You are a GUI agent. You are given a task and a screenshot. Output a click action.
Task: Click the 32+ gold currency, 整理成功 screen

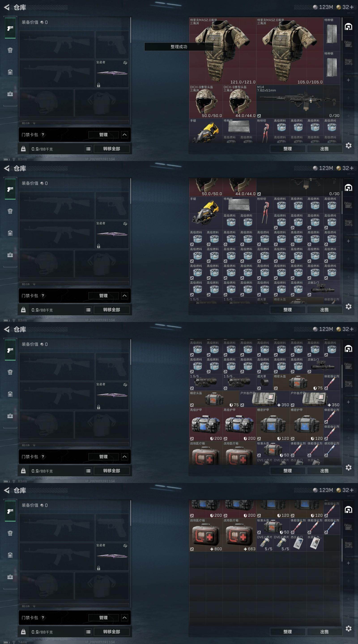tap(345, 7)
